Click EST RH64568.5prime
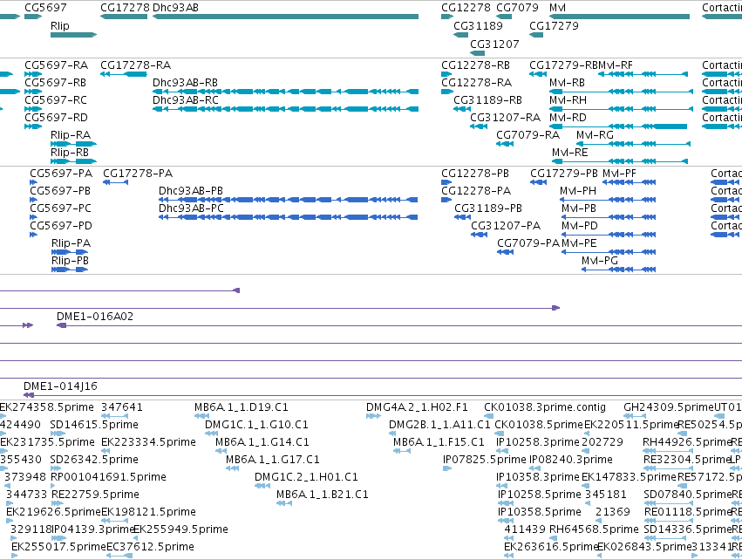 (555, 538)
